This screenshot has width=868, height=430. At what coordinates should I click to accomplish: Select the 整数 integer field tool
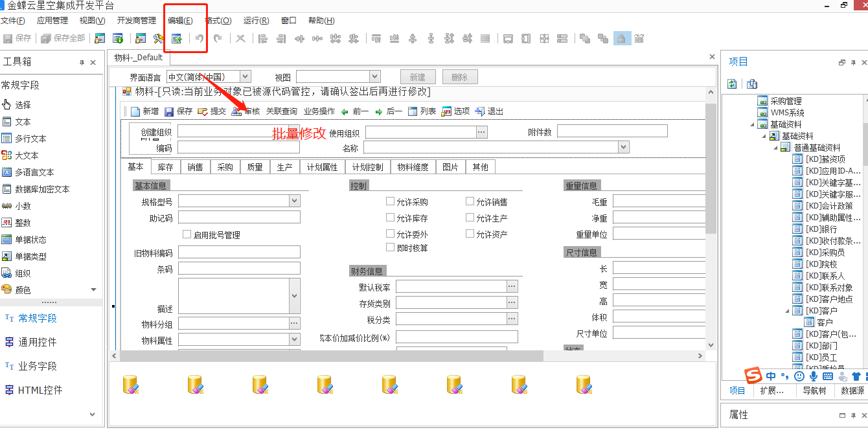[x=17, y=223]
